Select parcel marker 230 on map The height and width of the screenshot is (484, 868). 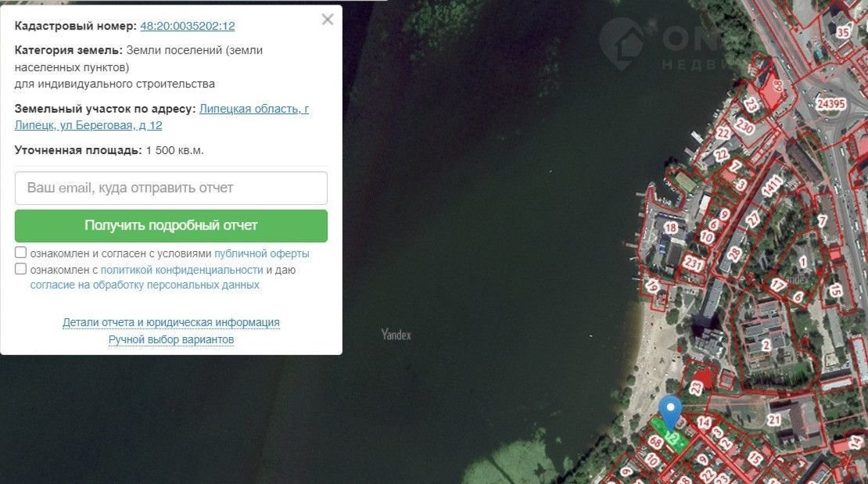[744, 127]
